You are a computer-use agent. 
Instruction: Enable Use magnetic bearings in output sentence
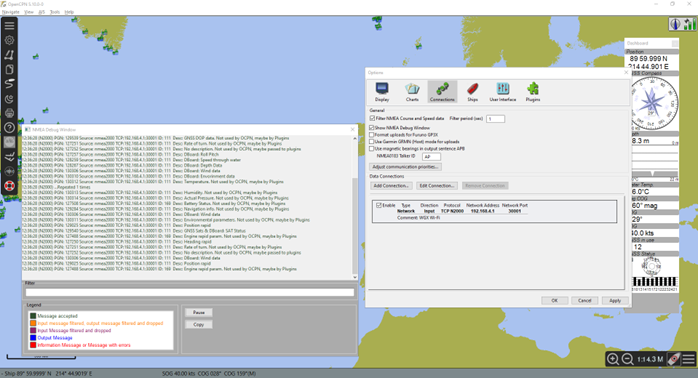pyautogui.click(x=372, y=149)
